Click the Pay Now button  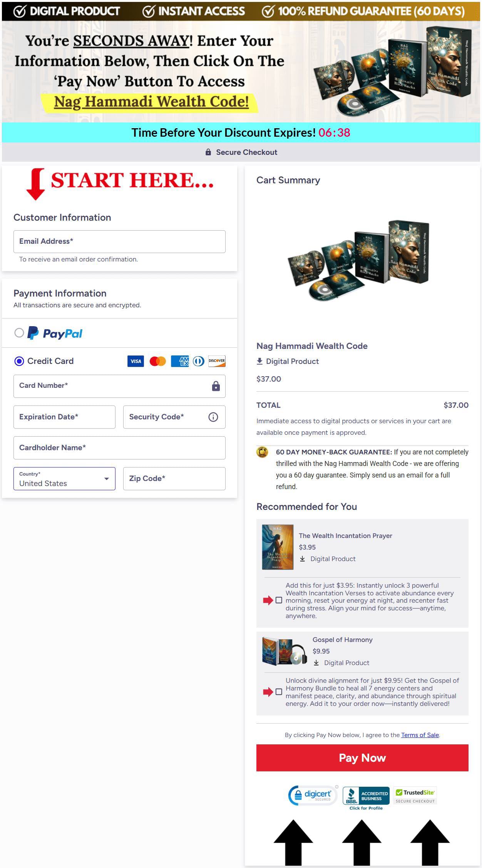point(362,758)
